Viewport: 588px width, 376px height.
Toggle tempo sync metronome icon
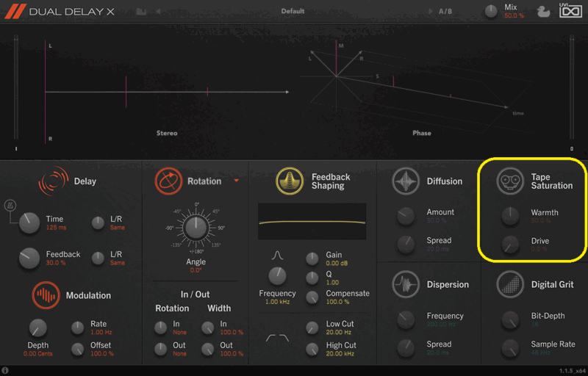pyautogui.click(x=10, y=205)
